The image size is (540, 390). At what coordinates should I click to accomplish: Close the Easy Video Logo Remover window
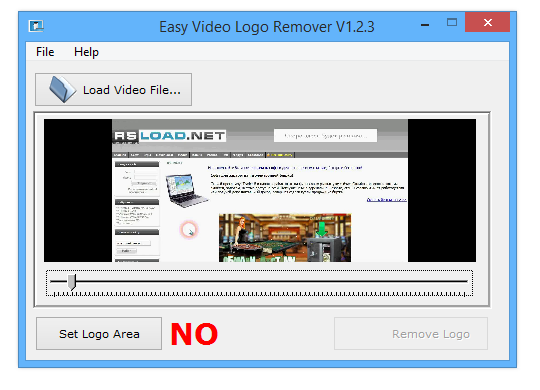487,22
